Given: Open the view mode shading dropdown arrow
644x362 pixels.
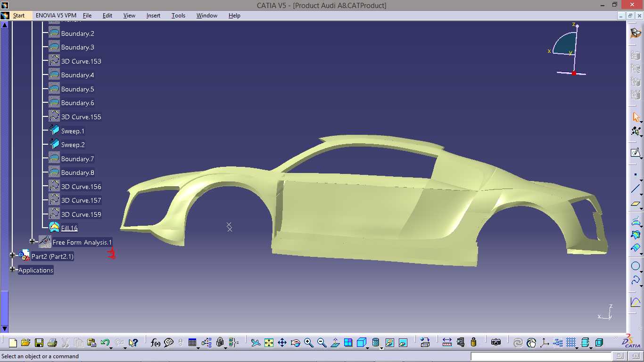Looking at the screenshot, I should pyautogui.click(x=381, y=348).
